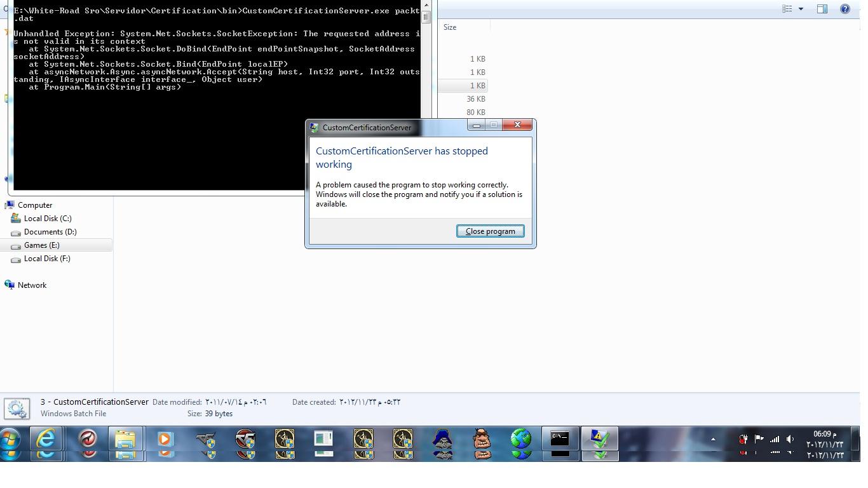Click the Close program button
The height and width of the screenshot is (488, 868).
pyautogui.click(x=490, y=231)
